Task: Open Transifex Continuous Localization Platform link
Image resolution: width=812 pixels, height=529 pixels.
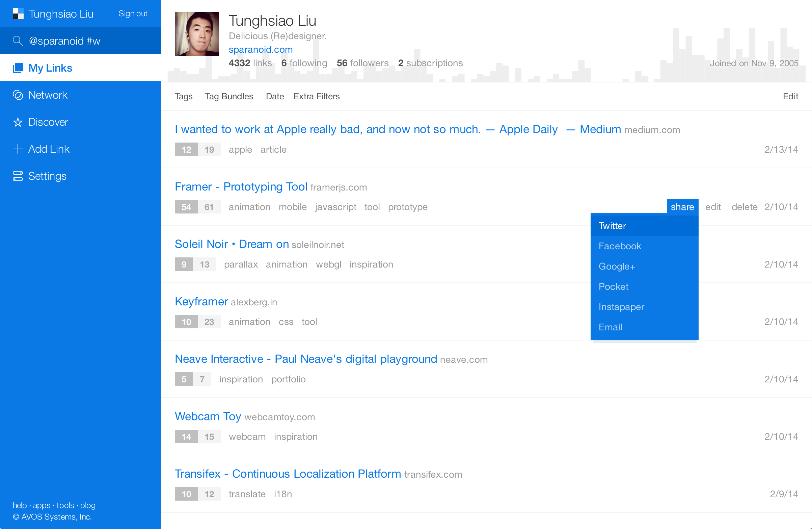Action: point(288,474)
